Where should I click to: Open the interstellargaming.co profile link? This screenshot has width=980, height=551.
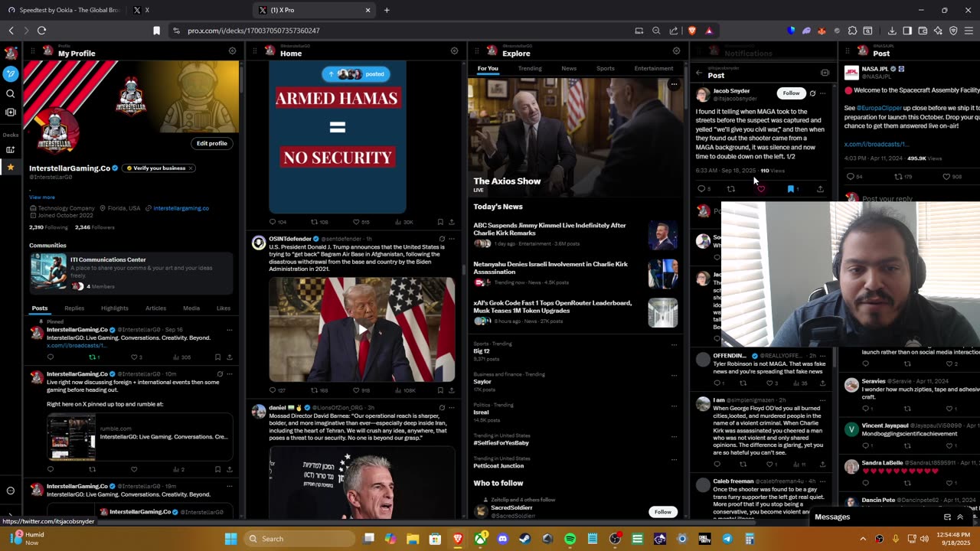[x=181, y=208]
